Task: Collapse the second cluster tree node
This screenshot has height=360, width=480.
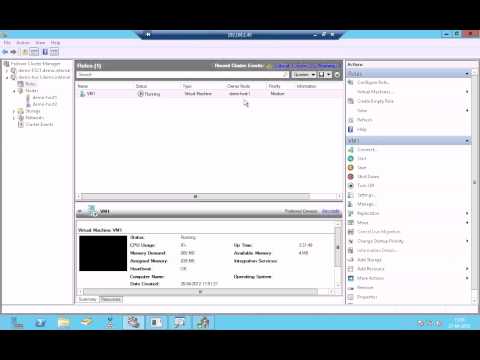Action: tap(7, 77)
